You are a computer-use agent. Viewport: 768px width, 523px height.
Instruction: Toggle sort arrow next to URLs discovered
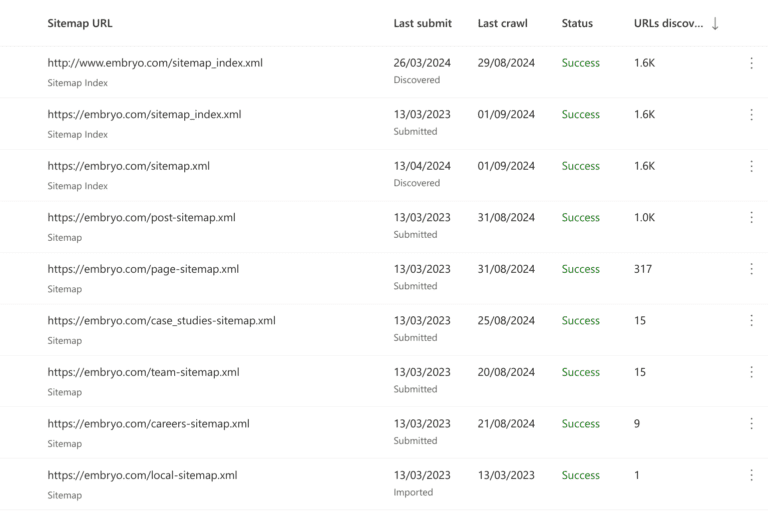[715, 23]
